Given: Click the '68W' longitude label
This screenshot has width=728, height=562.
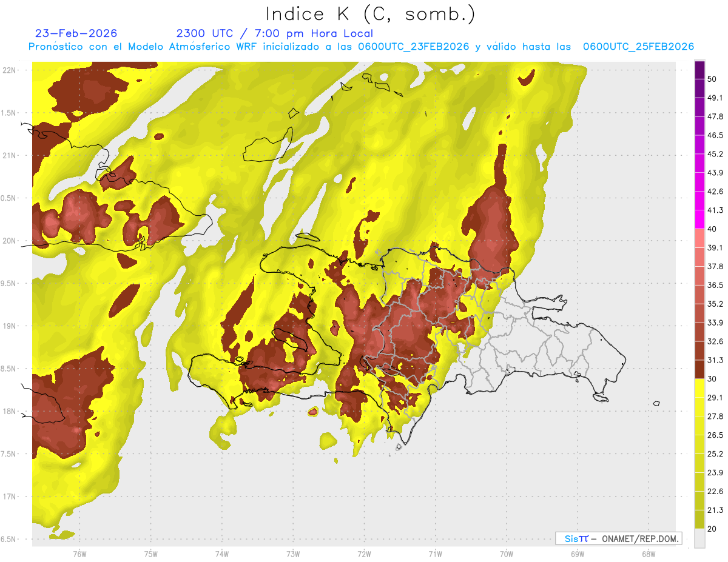Looking at the screenshot, I should [649, 554].
